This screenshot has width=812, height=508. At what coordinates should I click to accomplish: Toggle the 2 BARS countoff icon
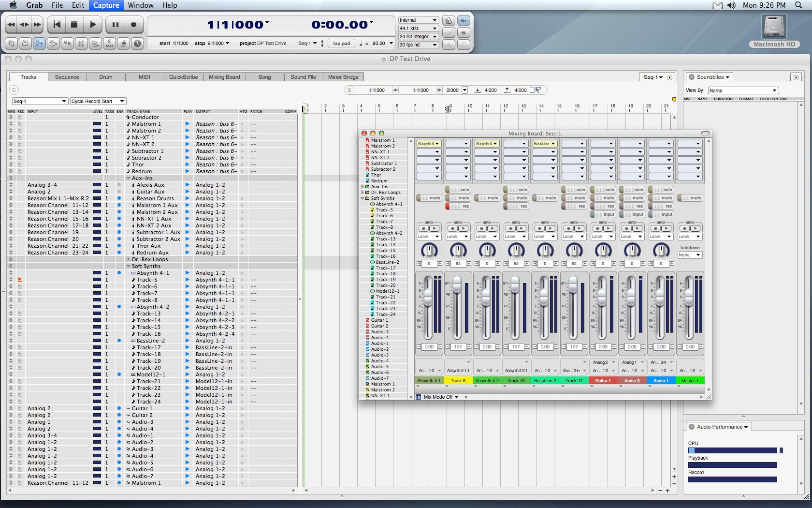point(109,44)
